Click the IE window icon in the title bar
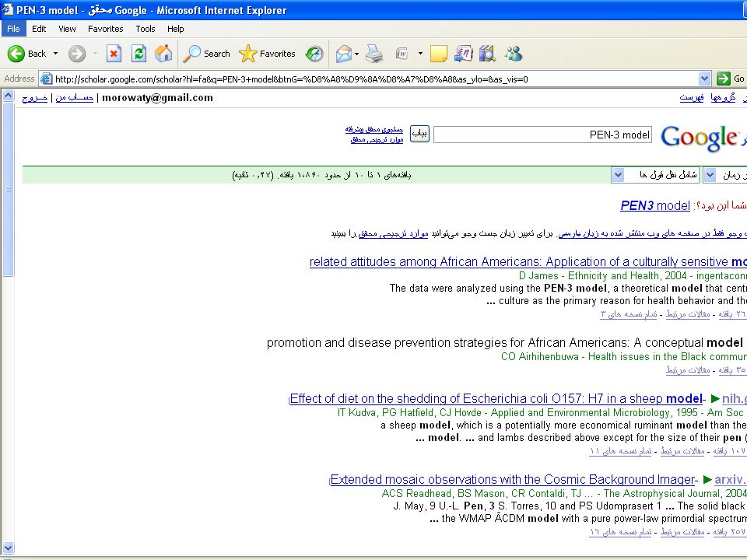Viewport: 747px width, 560px height. 7,9
